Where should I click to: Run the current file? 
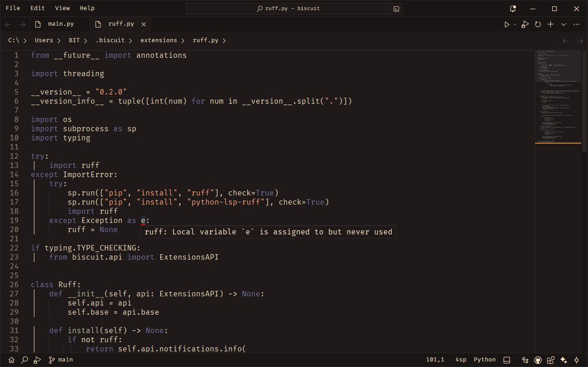pos(507,24)
